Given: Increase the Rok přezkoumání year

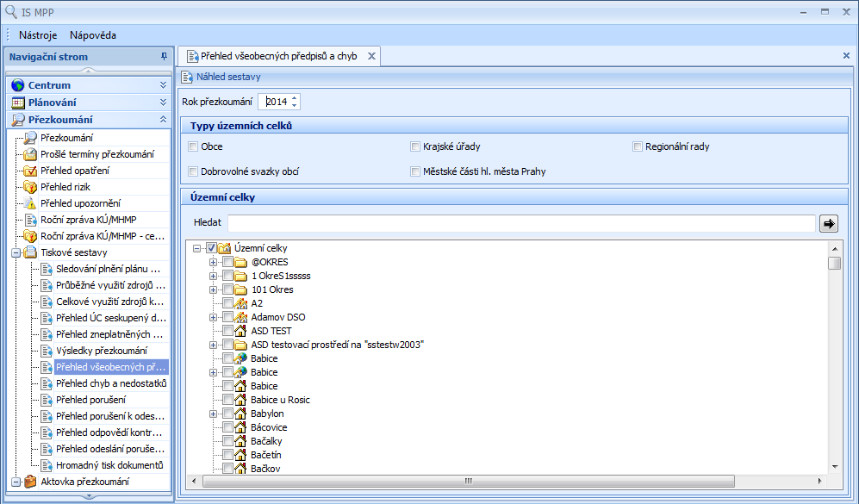Looking at the screenshot, I should click(x=294, y=98).
